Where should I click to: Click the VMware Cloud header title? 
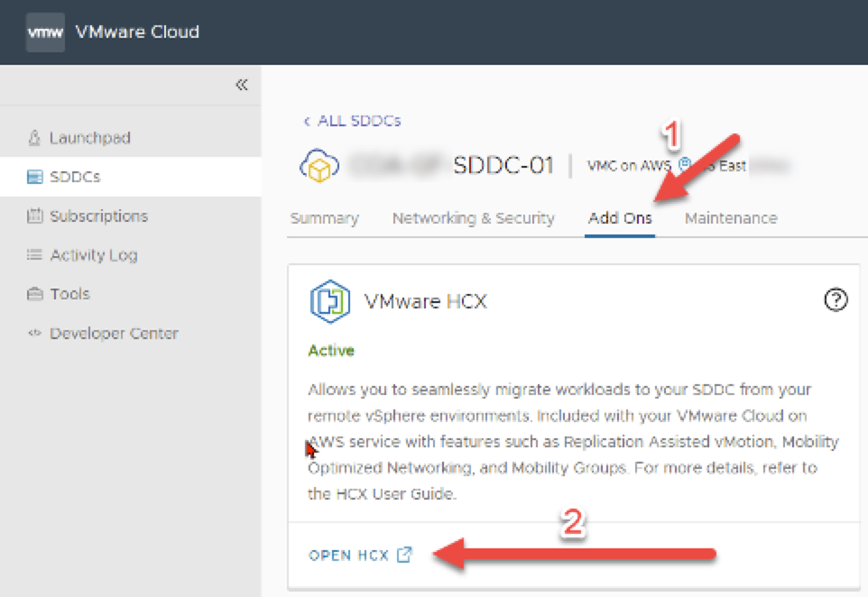tap(137, 32)
